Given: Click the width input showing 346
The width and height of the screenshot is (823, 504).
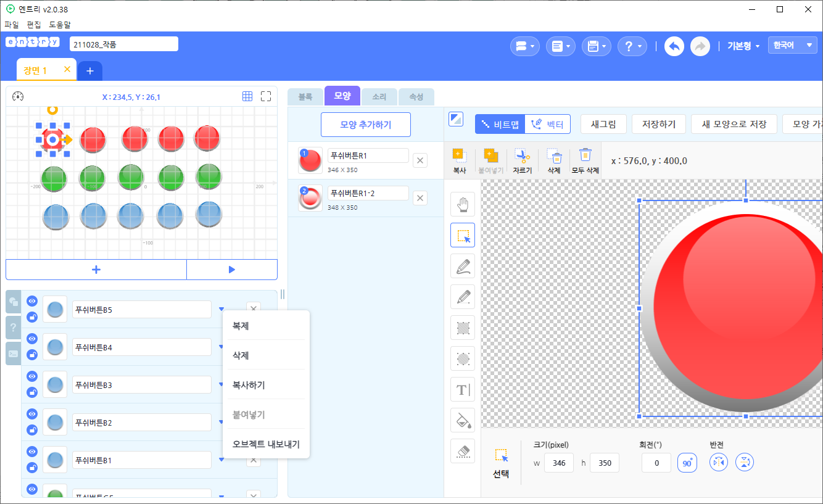Looking at the screenshot, I should (559, 463).
